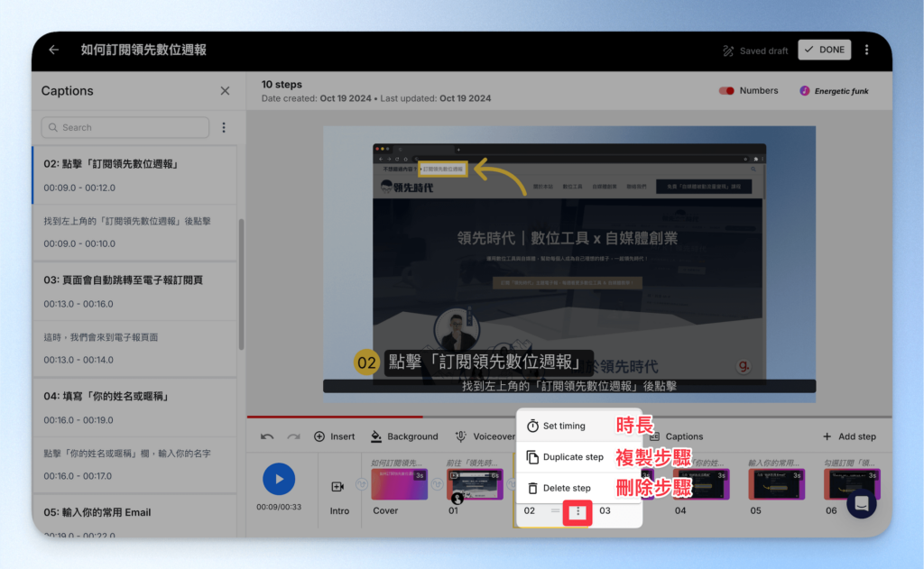Image resolution: width=924 pixels, height=569 pixels.
Task: Click the DONE button
Action: [x=825, y=50]
